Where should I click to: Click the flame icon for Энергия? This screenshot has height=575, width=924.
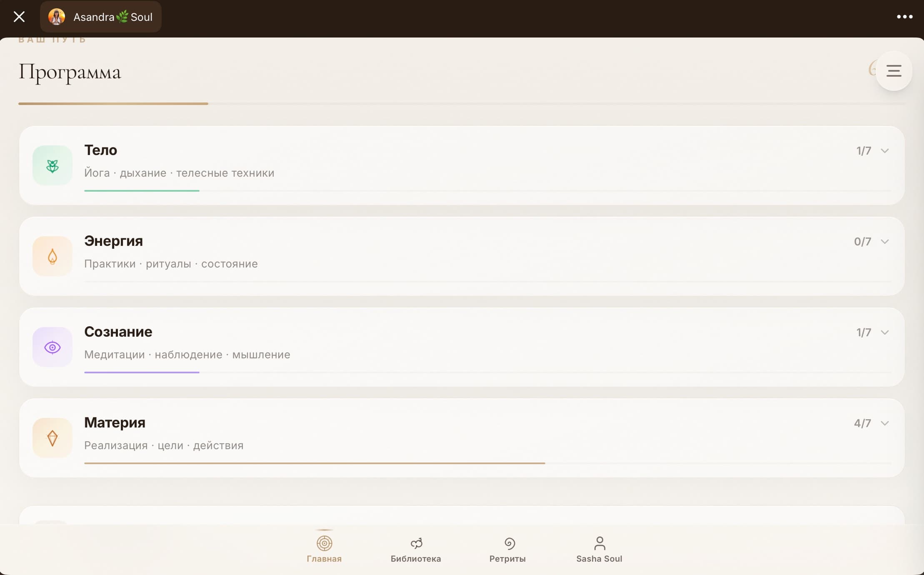coord(52,256)
